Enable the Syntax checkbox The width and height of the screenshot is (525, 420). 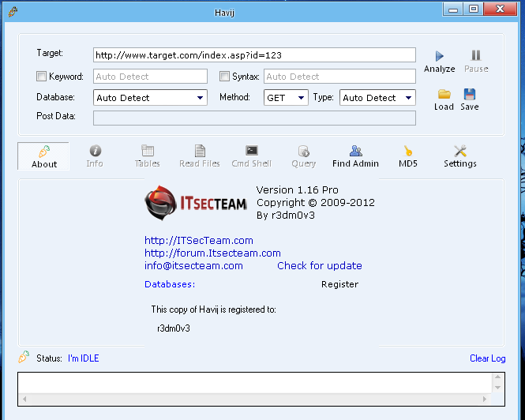224,77
